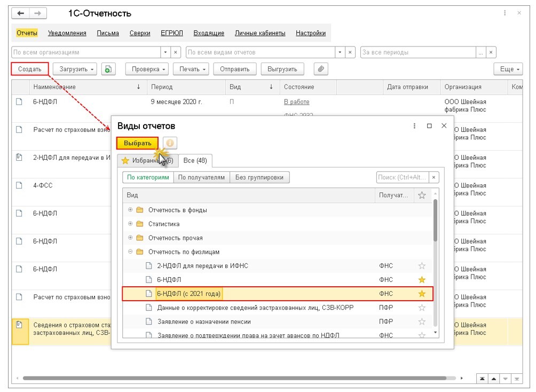Open period selection ellipsis button
The image size is (536, 392).
(480, 52)
